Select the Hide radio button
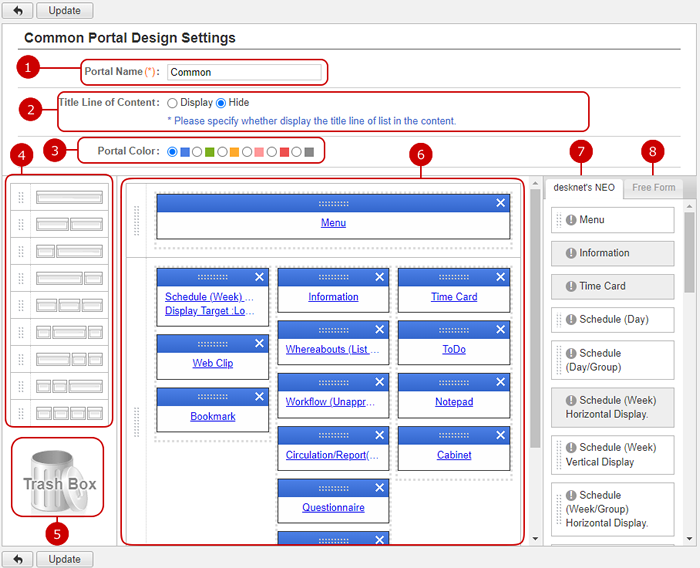This screenshot has width=700, height=568. 221,103
